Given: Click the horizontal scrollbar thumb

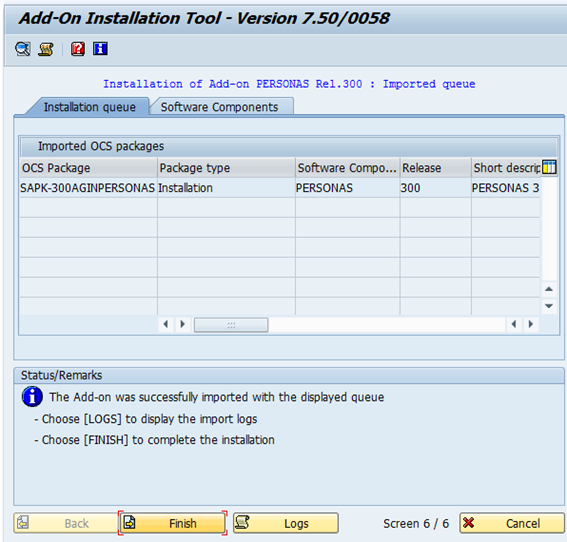Looking at the screenshot, I should (x=231, y=325).
